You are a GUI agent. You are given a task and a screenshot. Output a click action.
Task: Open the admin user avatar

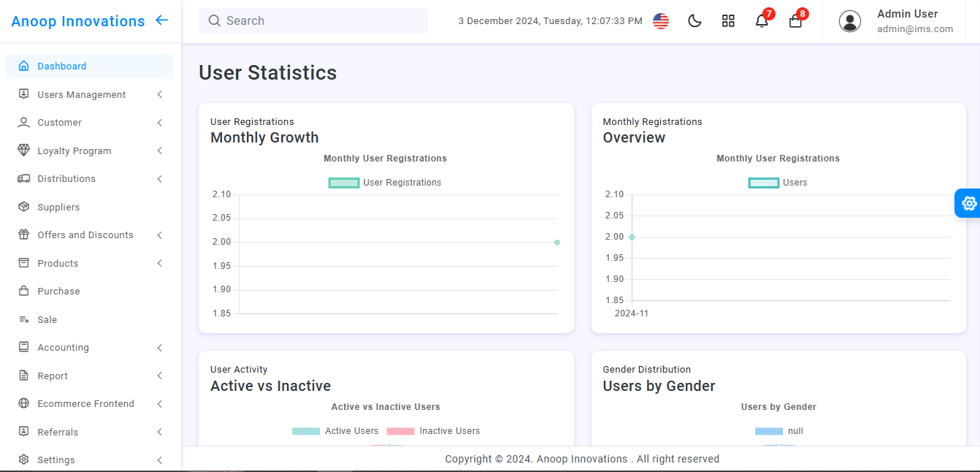point(850,21)
